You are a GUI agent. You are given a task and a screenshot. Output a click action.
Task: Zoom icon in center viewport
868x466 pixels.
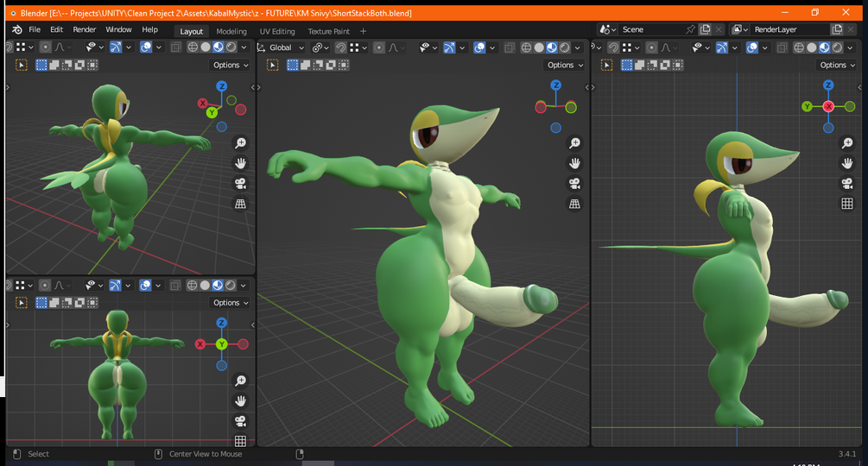(574, 143)
